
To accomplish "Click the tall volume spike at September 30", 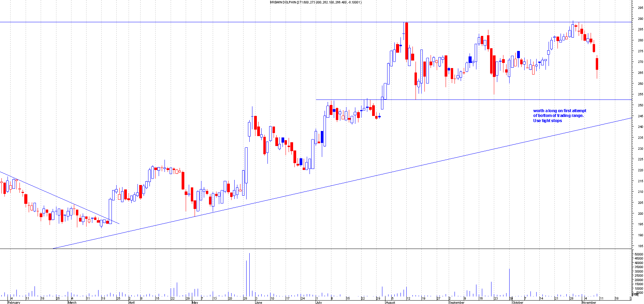I will pyautogui.click(x=510, y=282).
